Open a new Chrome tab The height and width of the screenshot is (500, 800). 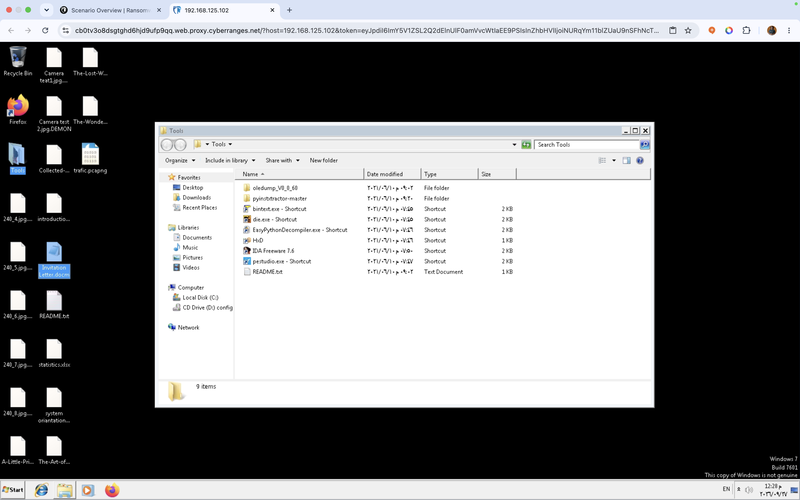pos(289,10)
